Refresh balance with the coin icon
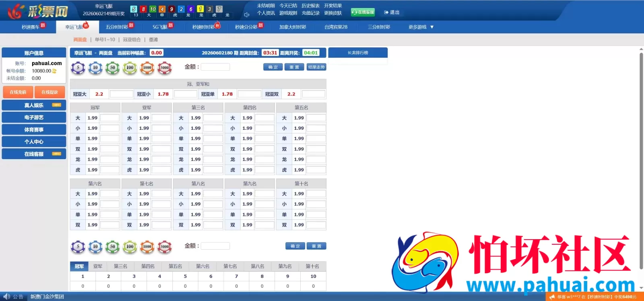 click(54, 71)
